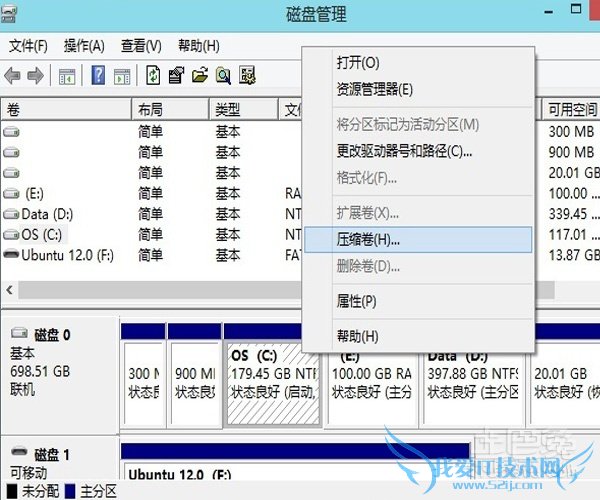The height and width of the screenshot is (500, 600).
Task: Open the 操作(A) menu
Action: [84, 46]
